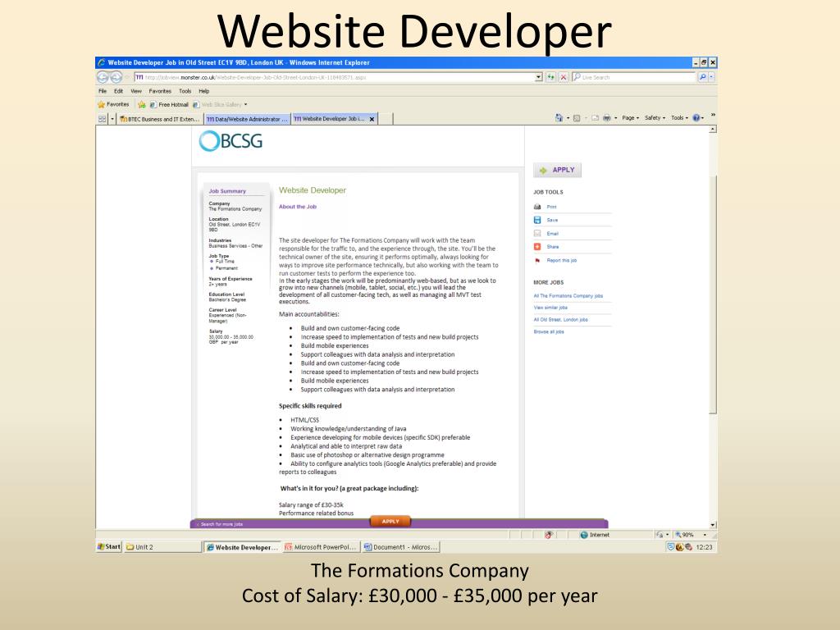Click the rightmost system tray icon beside the clock
Viewport: 840px width, 630px height.
[x=688, y=547]
